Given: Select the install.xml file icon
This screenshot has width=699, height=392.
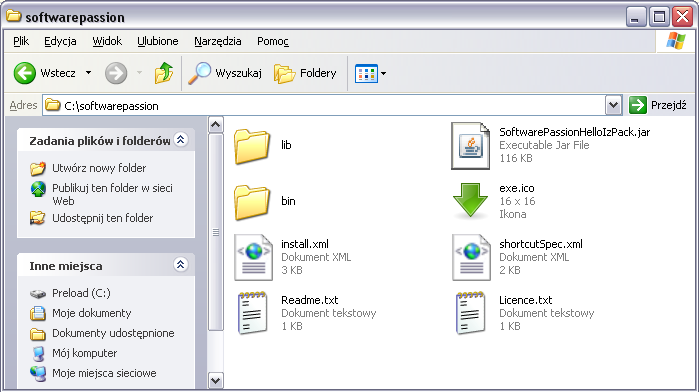Looking at the screenshot, I should [x=253, y=257].
